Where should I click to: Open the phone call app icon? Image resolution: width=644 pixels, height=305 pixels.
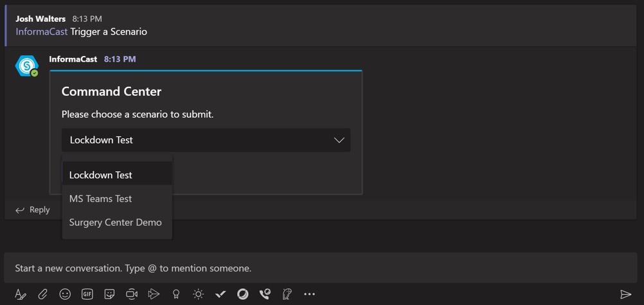point(265,294)
